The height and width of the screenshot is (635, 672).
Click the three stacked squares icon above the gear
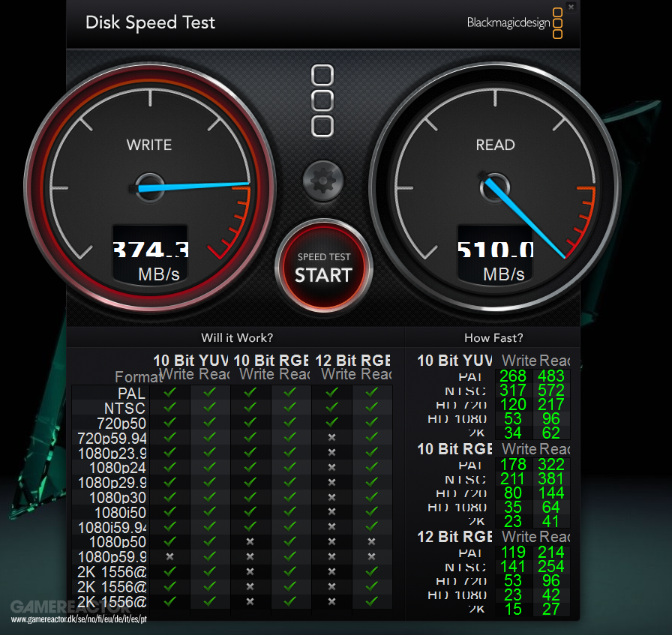pyautogui.click(x=322, y=100)
